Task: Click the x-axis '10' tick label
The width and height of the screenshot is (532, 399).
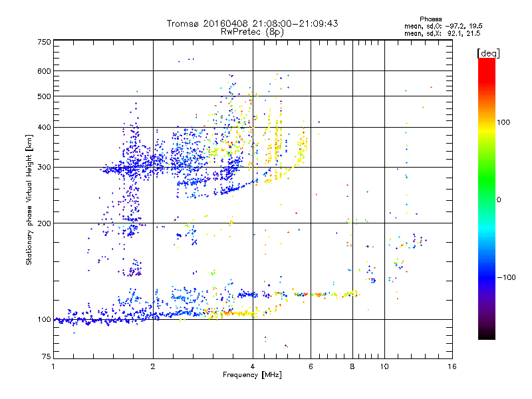Action: (384, 366)
